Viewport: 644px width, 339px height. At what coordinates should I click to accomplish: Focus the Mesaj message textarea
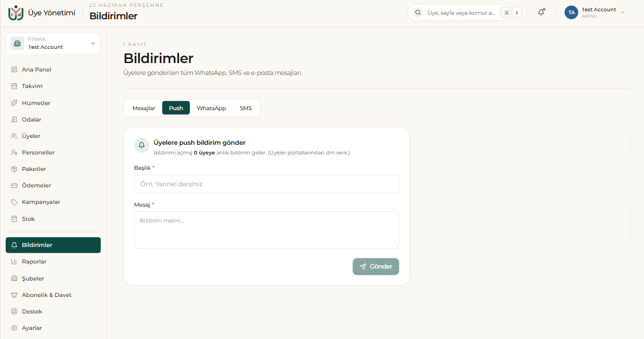pyautogui.click(x=267, y=230)
